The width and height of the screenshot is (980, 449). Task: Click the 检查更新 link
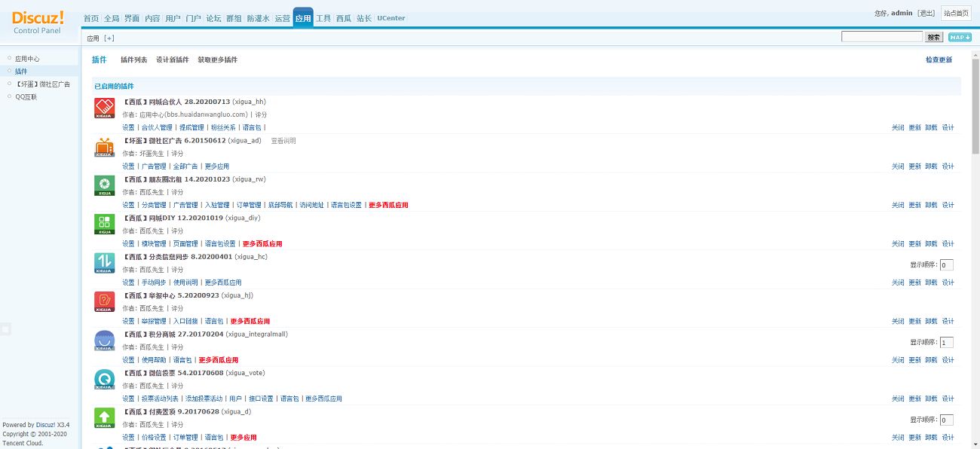coord(939,60)
